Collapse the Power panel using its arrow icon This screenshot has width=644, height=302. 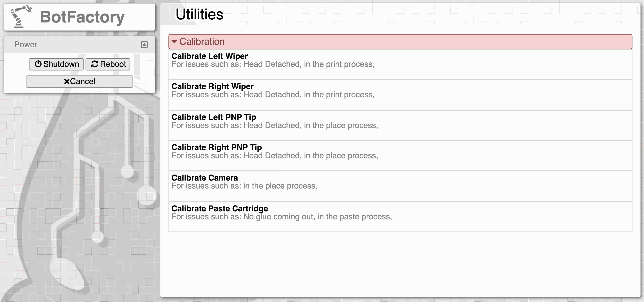click(144, 45)
